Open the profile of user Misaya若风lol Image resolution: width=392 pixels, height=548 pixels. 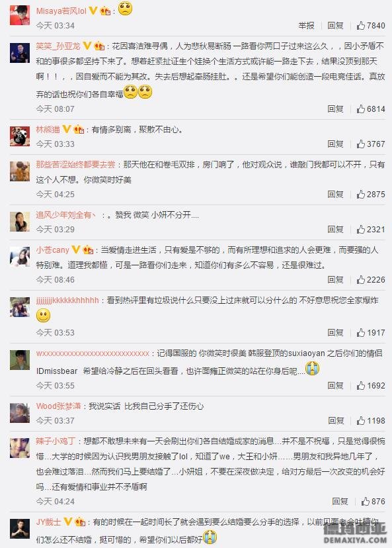click(x=61, y=11)
